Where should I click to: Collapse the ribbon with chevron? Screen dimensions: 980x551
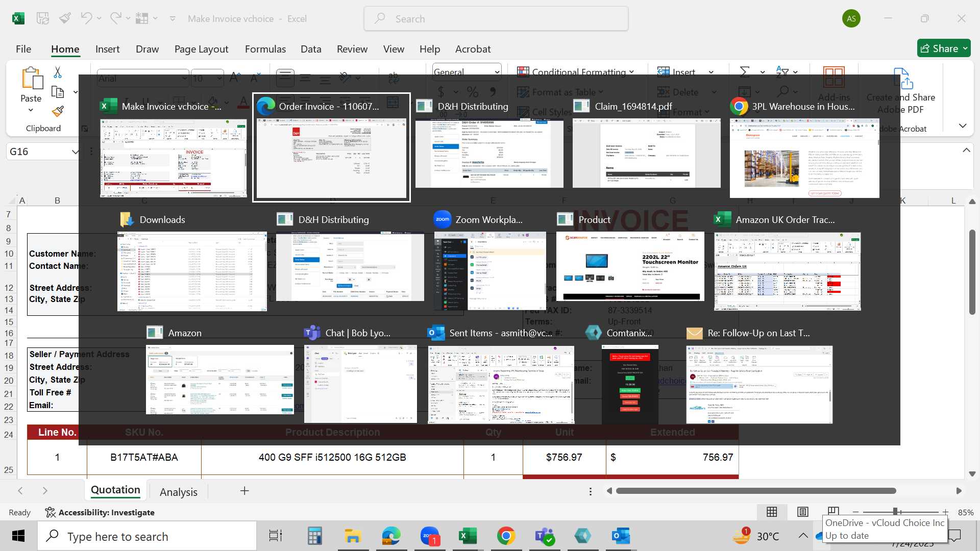(x=963, y=126)
